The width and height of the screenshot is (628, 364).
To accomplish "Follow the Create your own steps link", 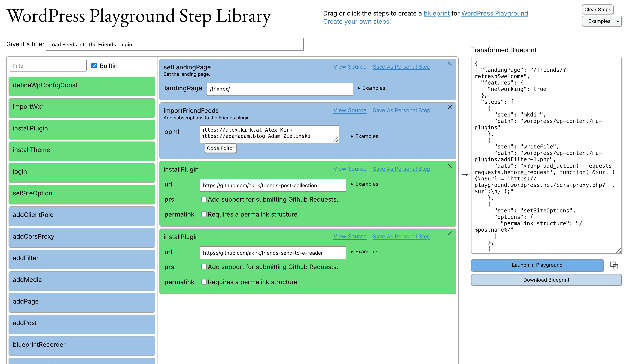I will (357, 22).
